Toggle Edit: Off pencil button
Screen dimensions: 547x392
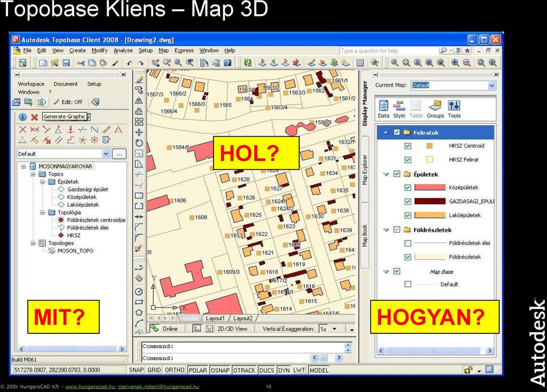68,102
